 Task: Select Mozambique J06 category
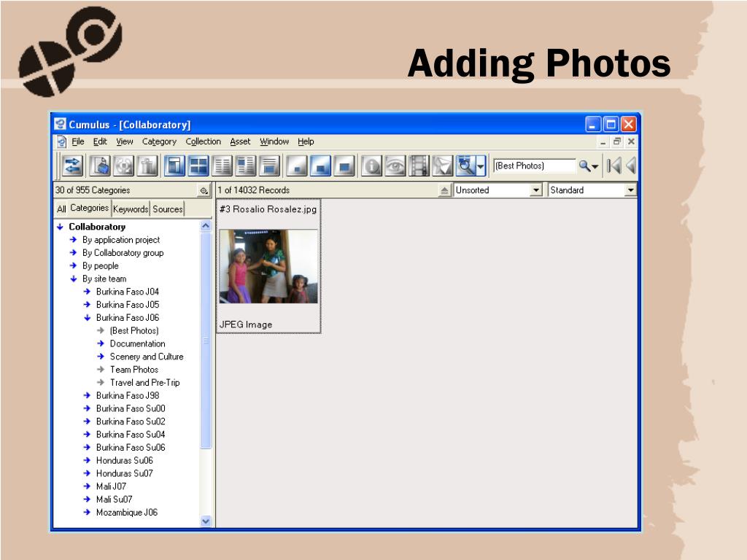pos(127,513)
